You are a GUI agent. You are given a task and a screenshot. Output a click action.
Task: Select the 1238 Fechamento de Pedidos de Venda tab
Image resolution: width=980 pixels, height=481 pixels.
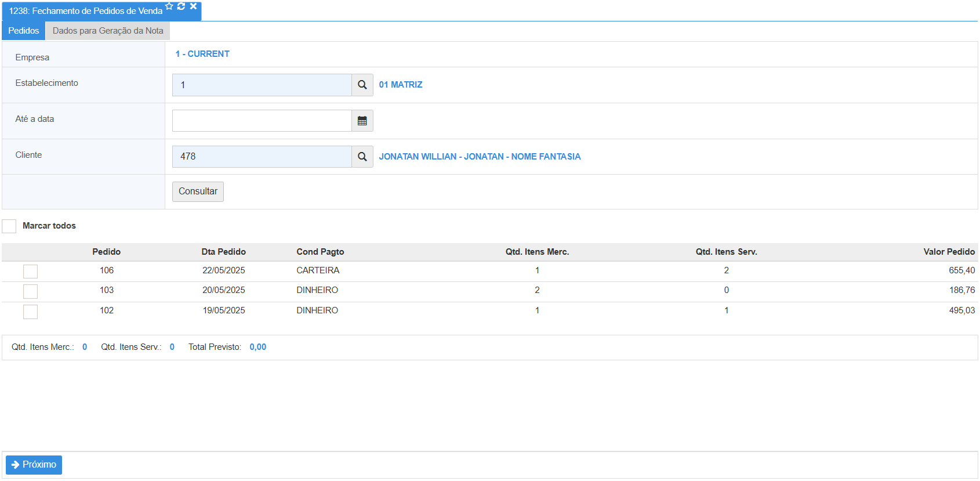[85, 11]
